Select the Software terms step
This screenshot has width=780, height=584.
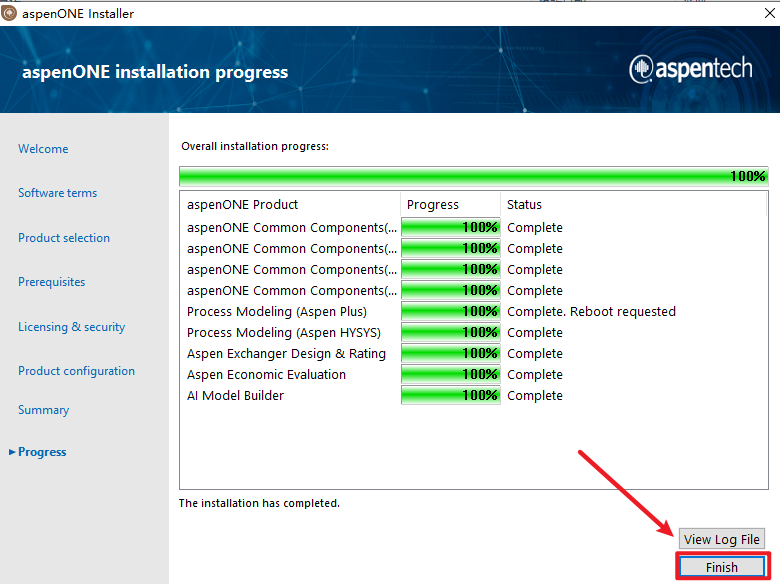(x=57, y=193)
